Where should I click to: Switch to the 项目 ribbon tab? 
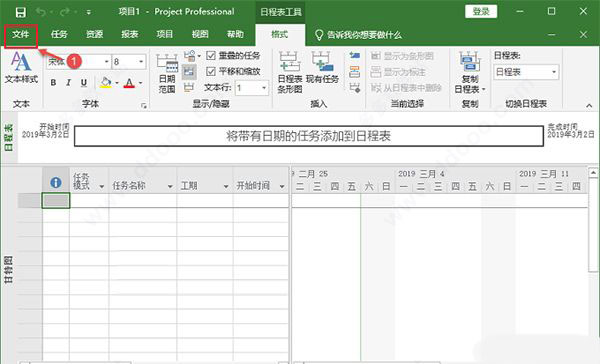[165, 34]
